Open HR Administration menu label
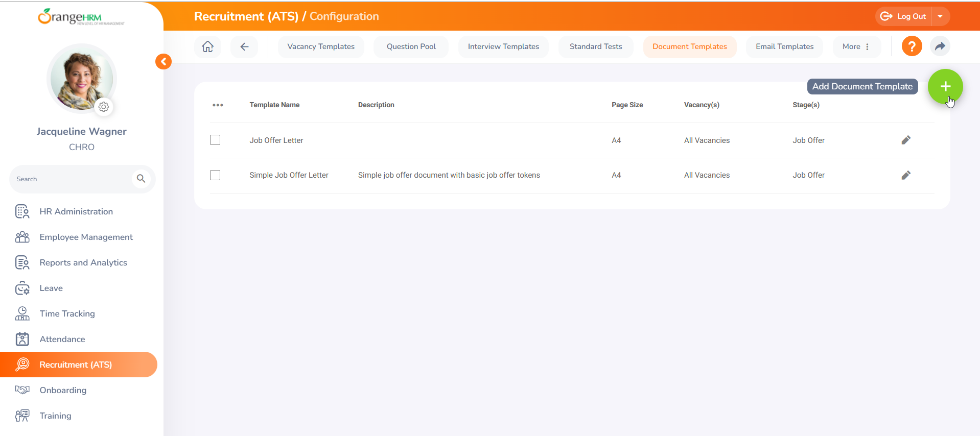The image size is (980, 436). (76, 211)
